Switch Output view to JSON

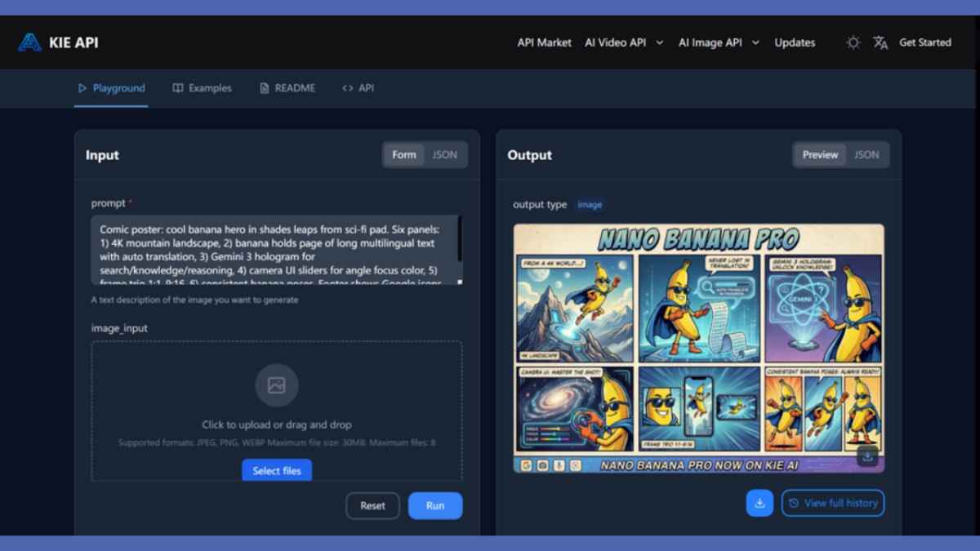tap(866, 155)
